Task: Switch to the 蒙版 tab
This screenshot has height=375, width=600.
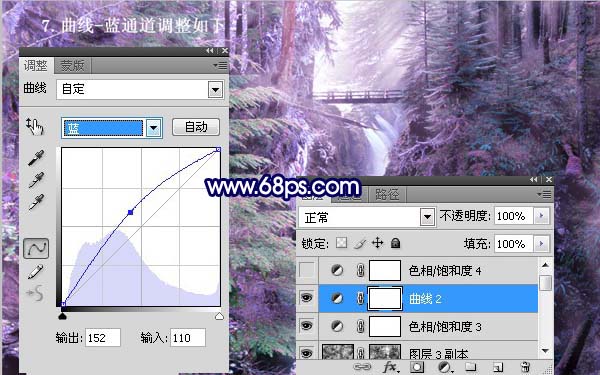Action: tap(72, 65)
